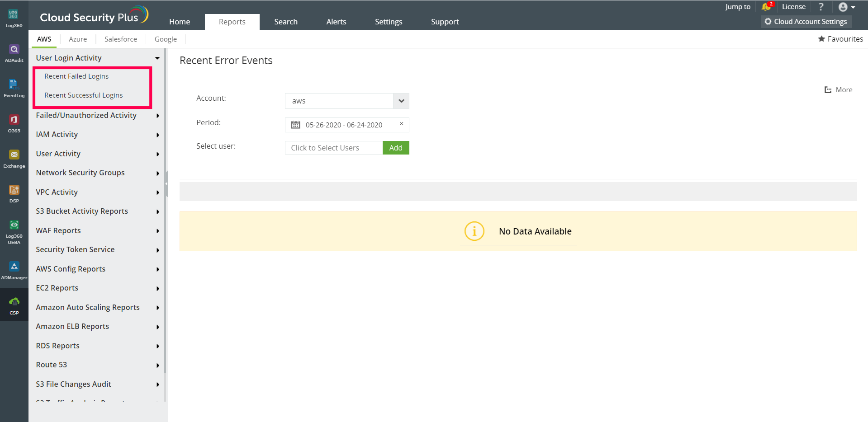Click the Favourites star icon

click(x=821, y=39)
